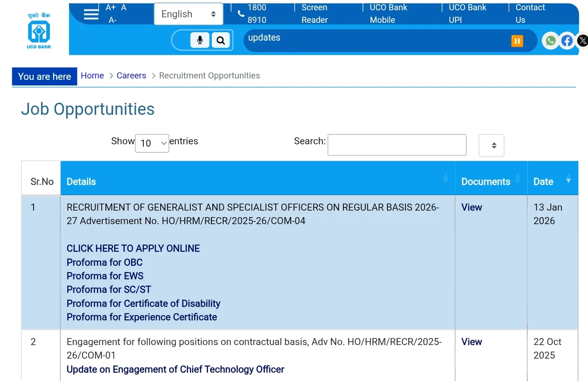
Task: Click the CLICK HERE TO APPLY ONLINE link
Action: 133,248
